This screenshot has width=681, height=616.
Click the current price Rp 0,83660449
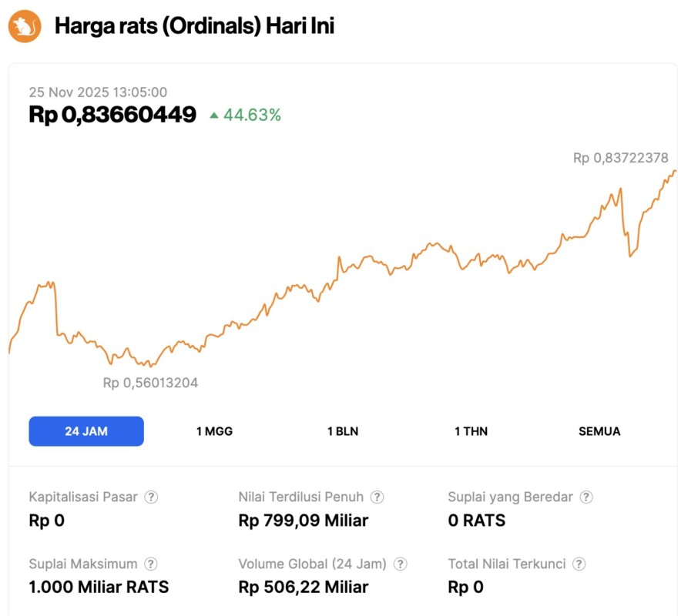point(112,115)
